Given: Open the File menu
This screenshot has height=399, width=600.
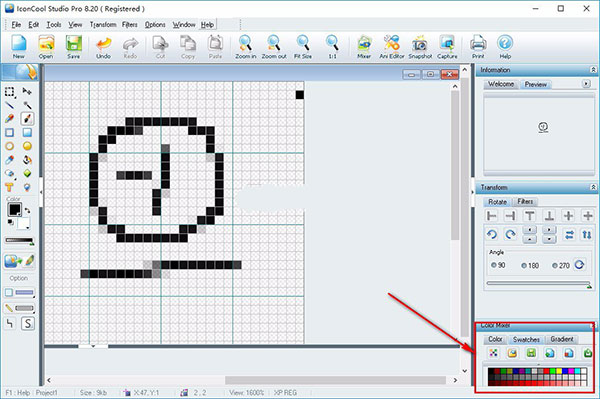Looking at the screenshot, I should [16, 24].
